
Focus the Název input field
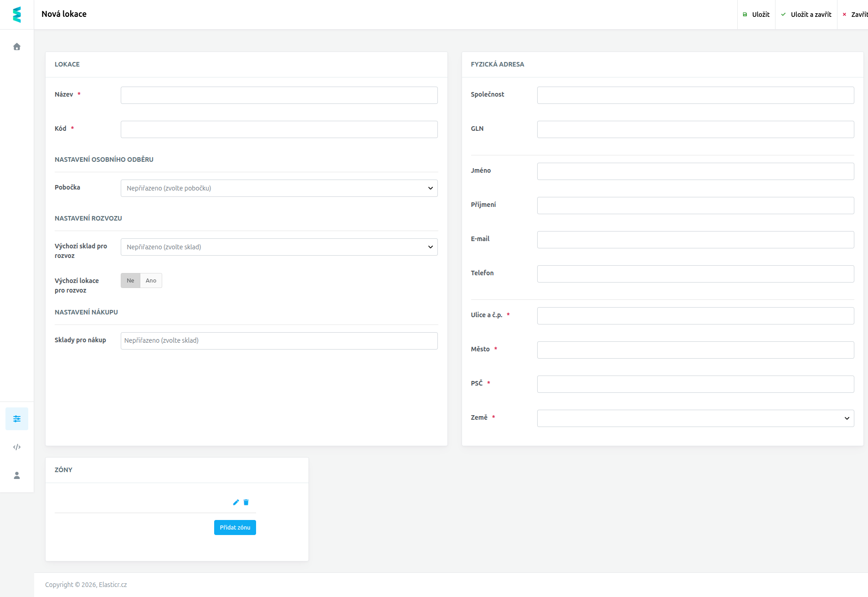[279, 95]
